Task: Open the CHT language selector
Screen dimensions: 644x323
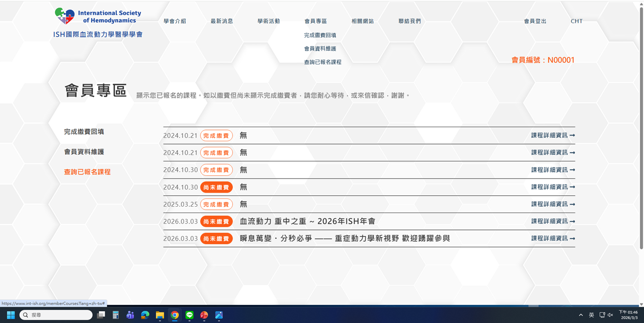Action: [576, 21]
